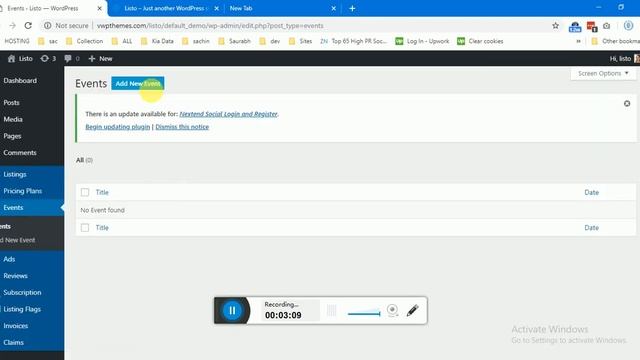
Task: Open the Saurabh bookmark folder
Action: 235,41
